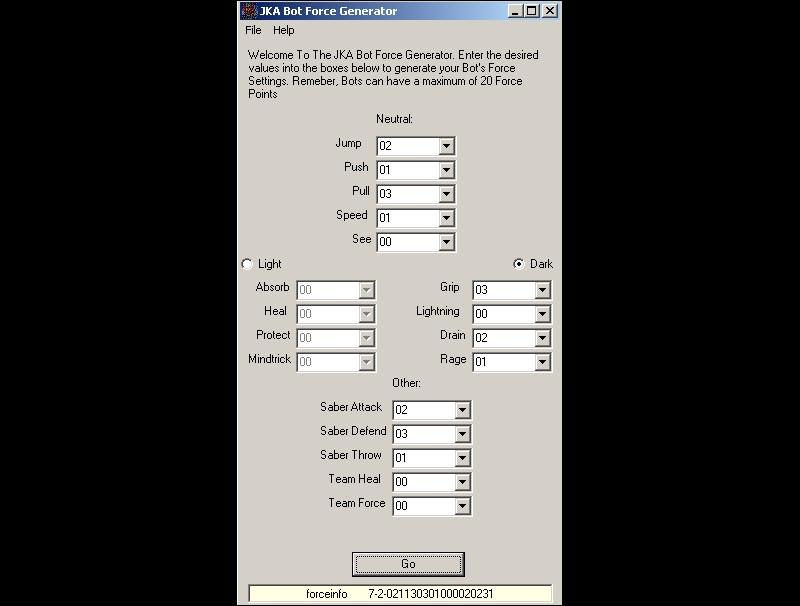Open the Speed level dropdown
The width and height of the screenshot is (800, 606).
(x=446, y=218)
